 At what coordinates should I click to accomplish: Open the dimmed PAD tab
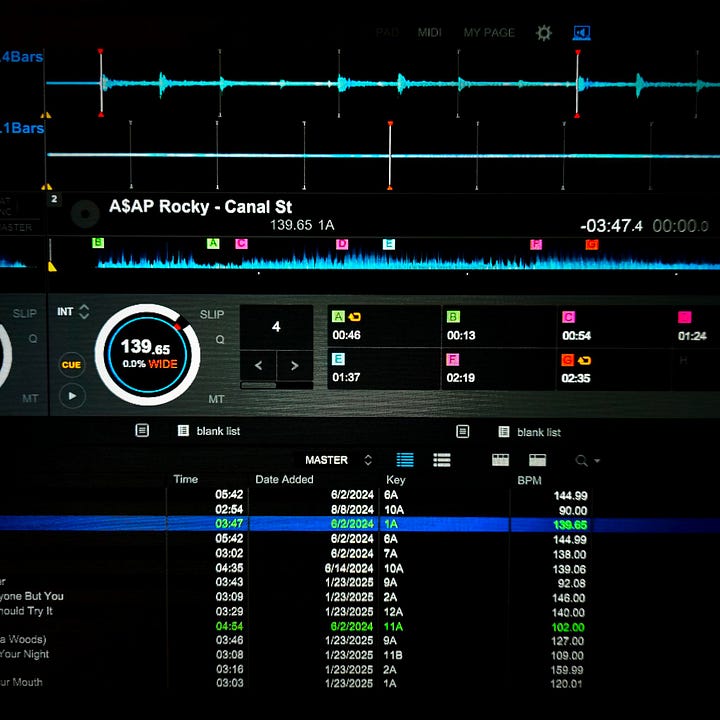coord(387,33)
